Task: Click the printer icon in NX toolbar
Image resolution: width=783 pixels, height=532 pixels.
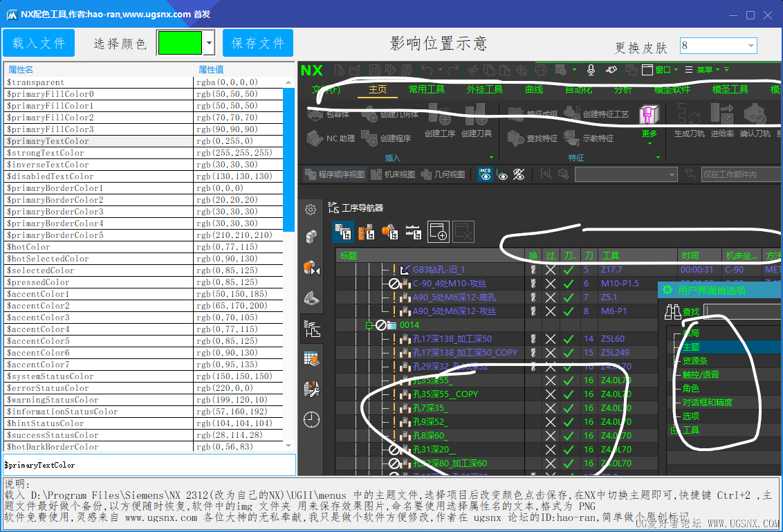Action: (540, 70)
